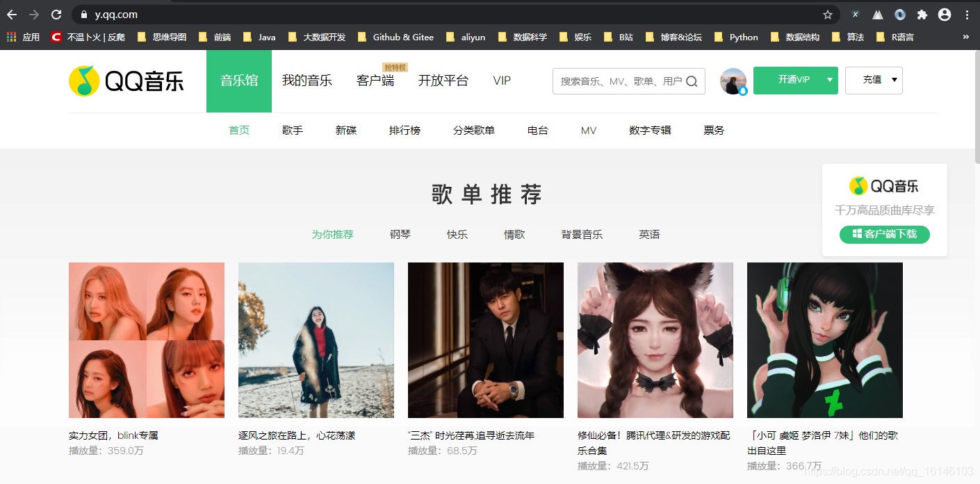Expand the B站 bookmark folder
The width and height of the screenshot is (980, 484).
pyautogui.click(x=619, y=37)
